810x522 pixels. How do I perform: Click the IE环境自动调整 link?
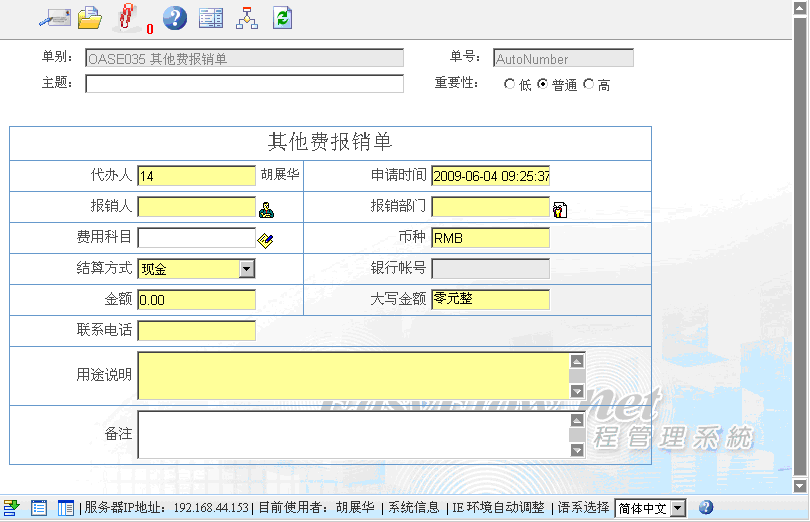click(x=498, y=508)
